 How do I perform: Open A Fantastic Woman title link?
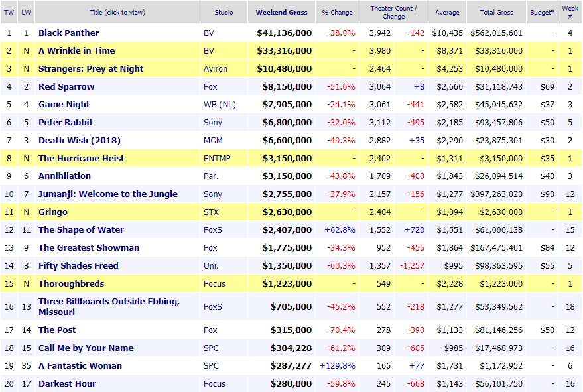point(80,365)
